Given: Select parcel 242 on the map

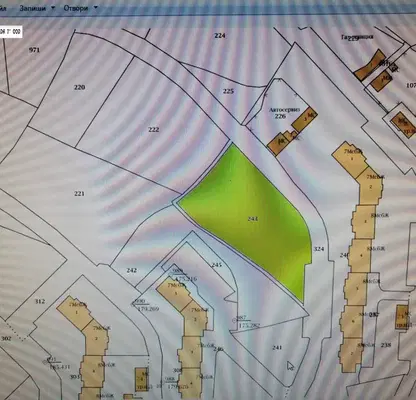Looking at the screenshot, I should pos(132,270).
